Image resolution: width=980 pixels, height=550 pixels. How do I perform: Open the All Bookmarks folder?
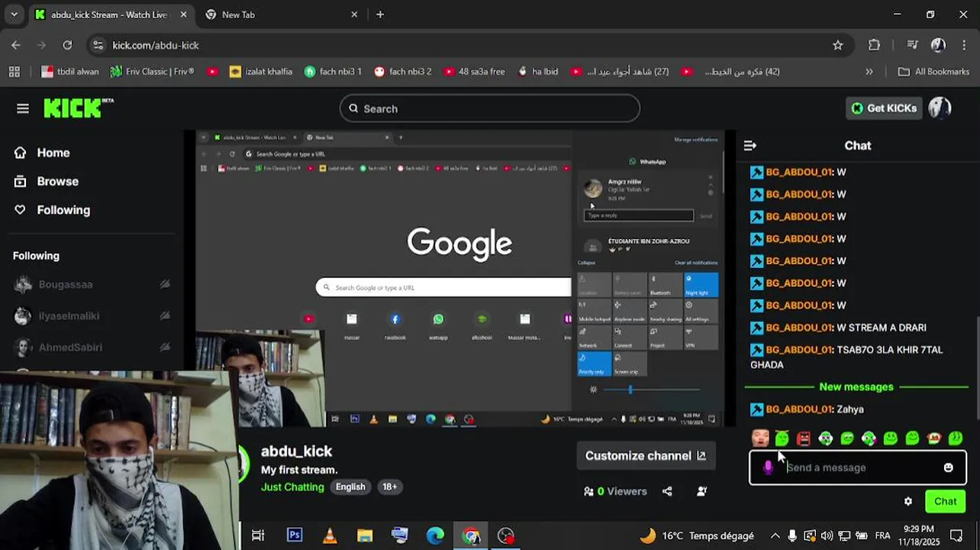click(x=933, y=72)
